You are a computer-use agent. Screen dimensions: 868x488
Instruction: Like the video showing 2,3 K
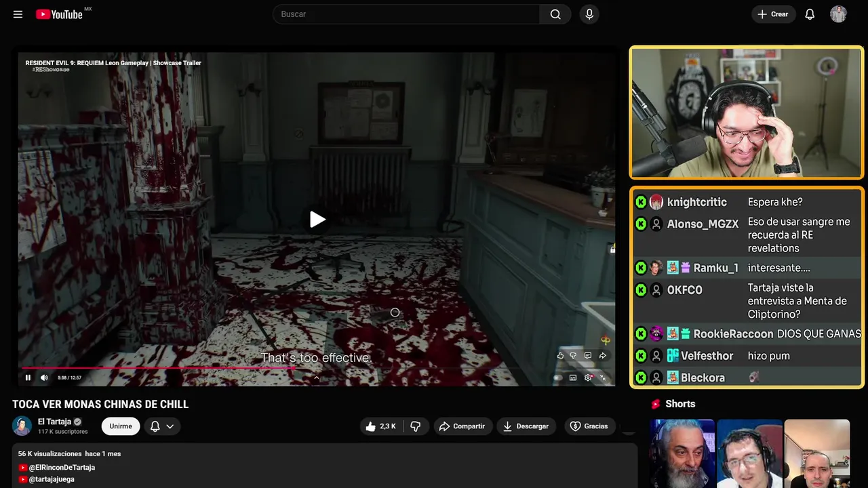pyautogui.click(x=381, y=426)
